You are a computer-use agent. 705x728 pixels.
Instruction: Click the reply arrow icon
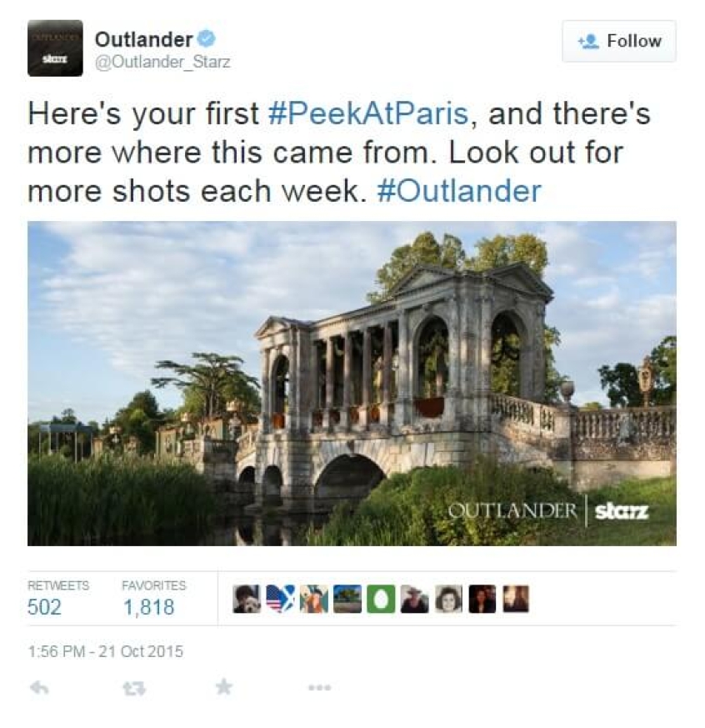click(39, 688)
